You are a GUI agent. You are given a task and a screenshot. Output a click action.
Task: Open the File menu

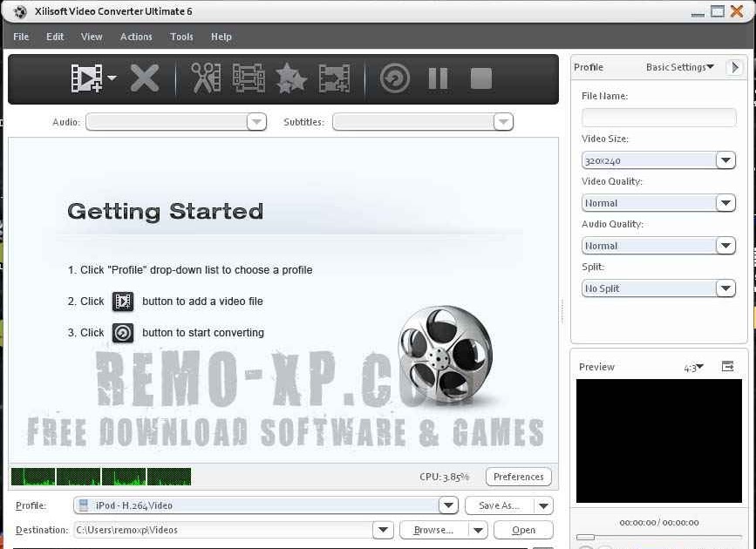pos(21,37)
